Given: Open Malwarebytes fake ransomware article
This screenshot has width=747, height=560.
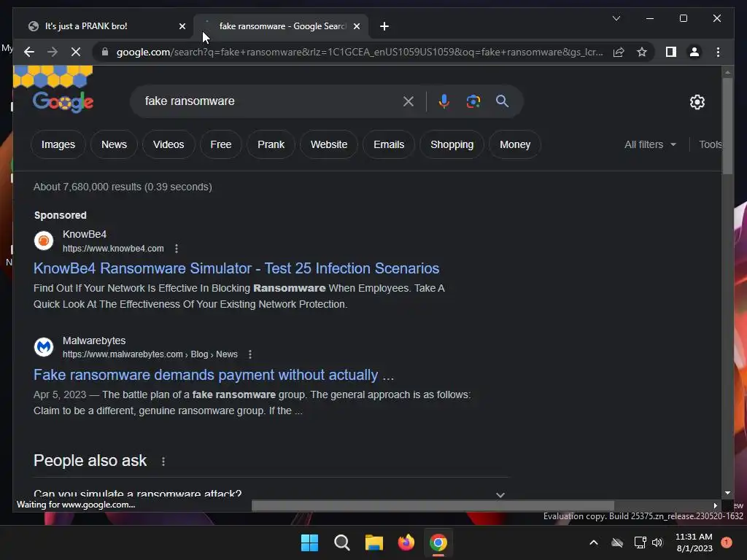Looking at the screenshot, I should tap(214, 375).
